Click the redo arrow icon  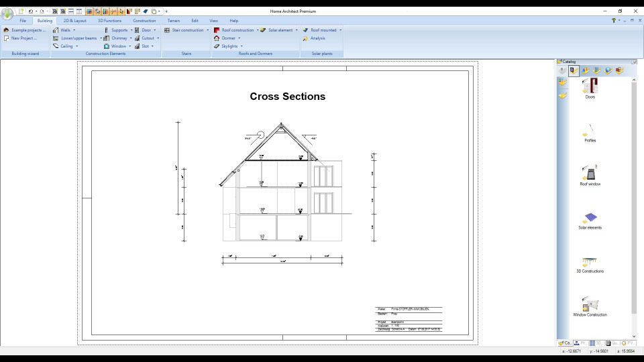click(42, 11)
